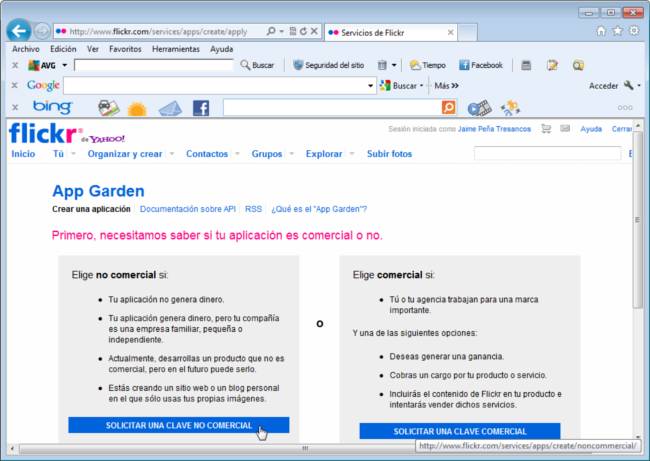Open the Archivo menu
Viewport: 650px width, 461px height.
click(26, 49)
